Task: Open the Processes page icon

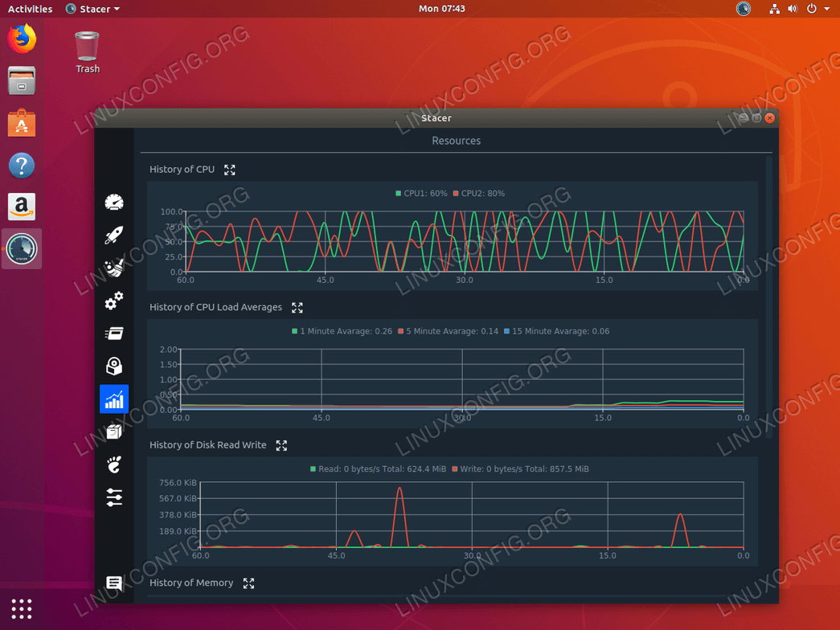Action: [114, 333]
